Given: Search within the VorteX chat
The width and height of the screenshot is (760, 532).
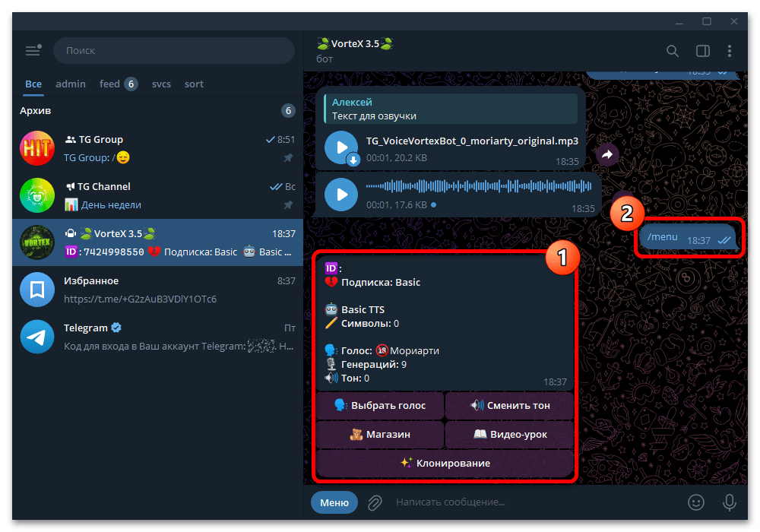Looking at the screenshot, I should tap(673, 50).
